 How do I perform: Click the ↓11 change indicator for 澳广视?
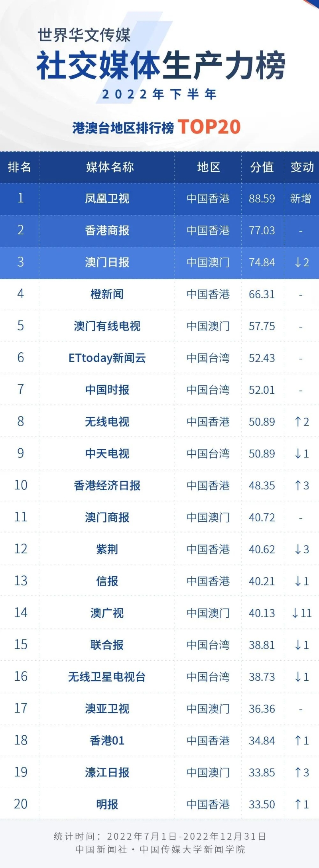click(301, 613)
